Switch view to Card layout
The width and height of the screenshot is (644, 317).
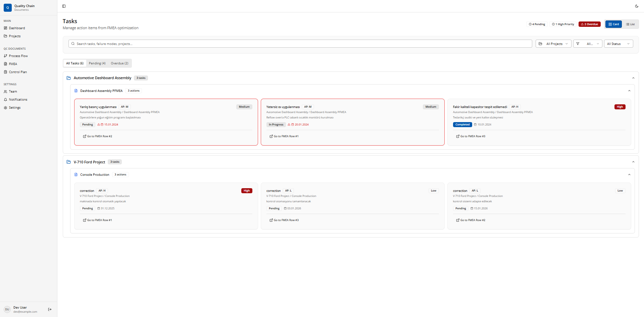pos(613,24)
